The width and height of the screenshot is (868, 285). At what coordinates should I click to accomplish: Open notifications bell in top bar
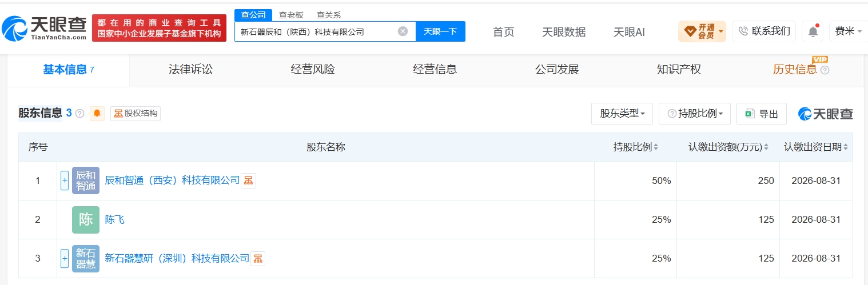click(x=813, y=31)
